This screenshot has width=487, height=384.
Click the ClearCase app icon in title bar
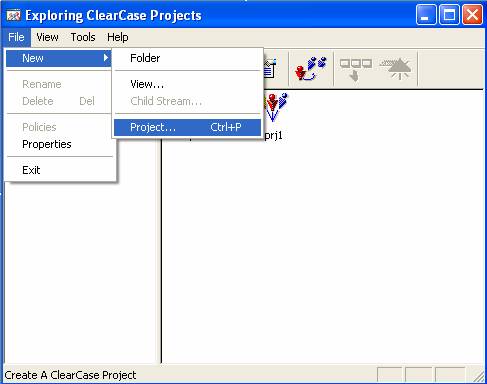pos(13,15)
